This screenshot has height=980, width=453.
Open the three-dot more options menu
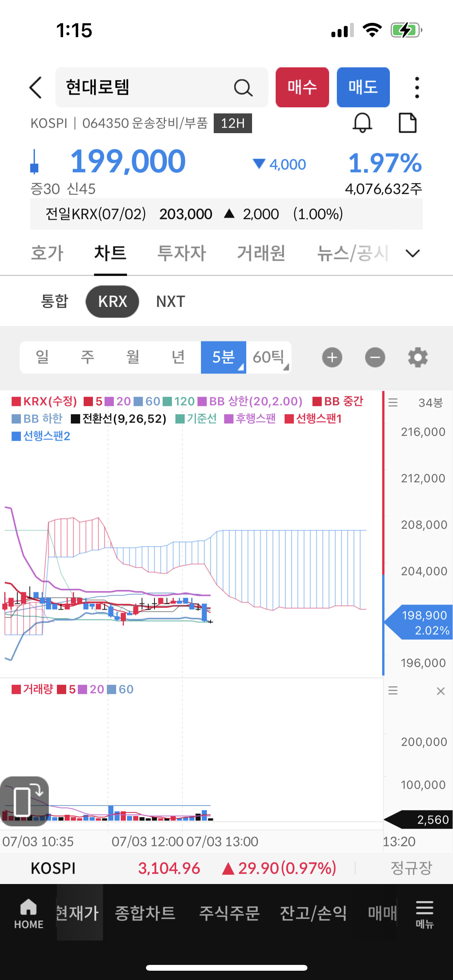point(417,87)
